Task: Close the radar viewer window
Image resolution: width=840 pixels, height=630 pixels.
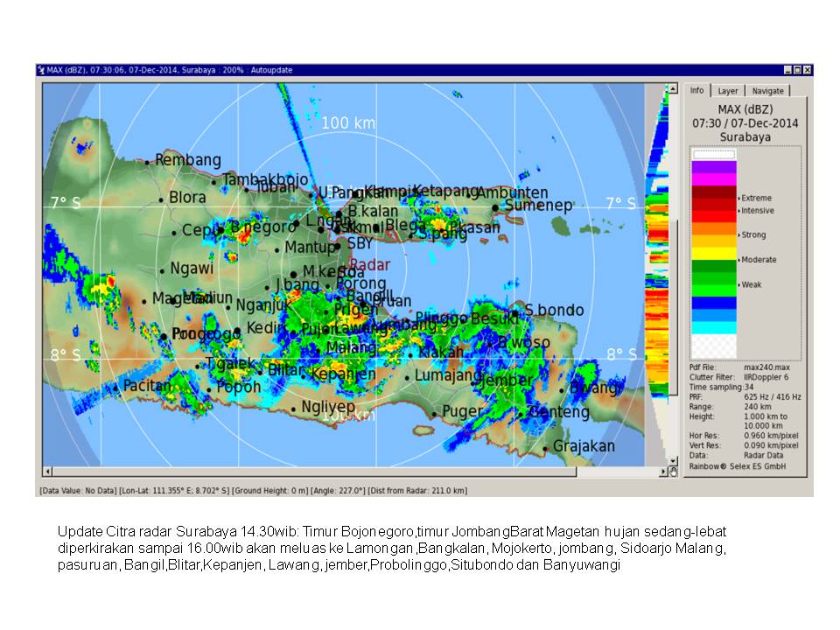Action: point(807,70)
